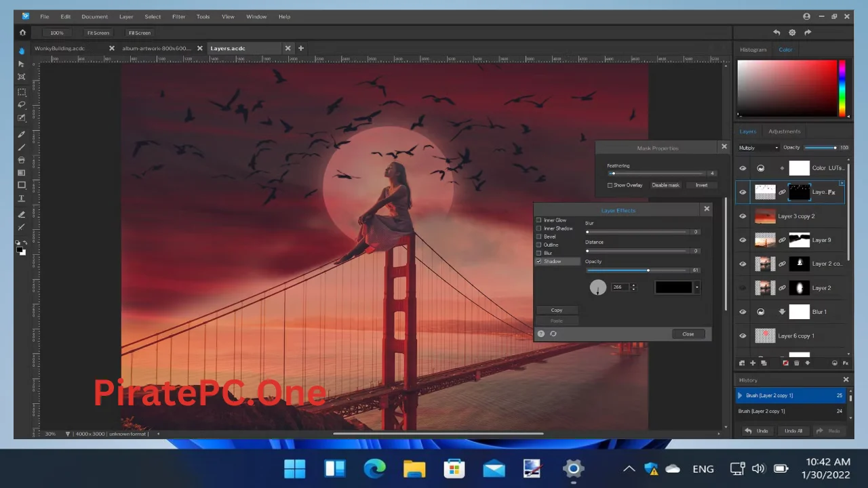Viewport: 868px width, 488px height.
Task: Select the Fill bucket tool
Action: tap(22, 160)
